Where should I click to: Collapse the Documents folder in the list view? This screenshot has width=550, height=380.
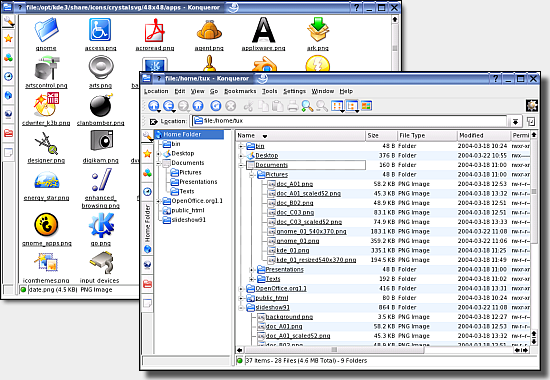(241, 165)
